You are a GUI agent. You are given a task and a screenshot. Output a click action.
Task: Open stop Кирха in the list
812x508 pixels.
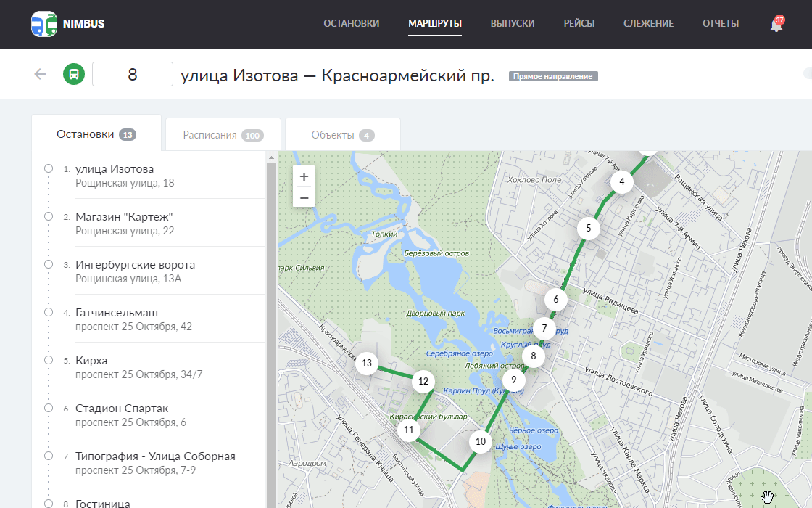91,361
